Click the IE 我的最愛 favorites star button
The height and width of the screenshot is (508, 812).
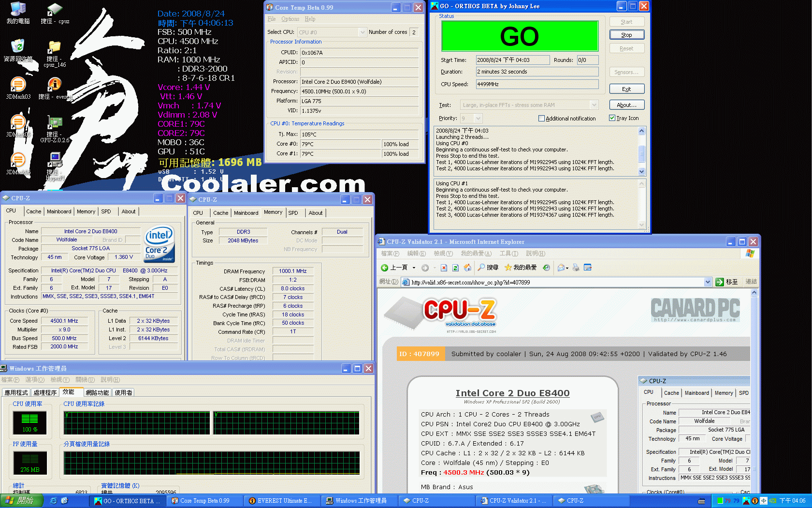(521, 268)
